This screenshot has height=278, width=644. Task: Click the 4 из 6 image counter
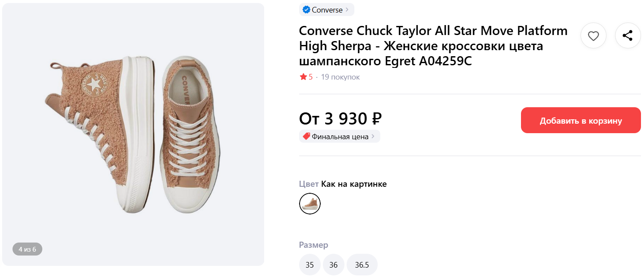[27, 249]
